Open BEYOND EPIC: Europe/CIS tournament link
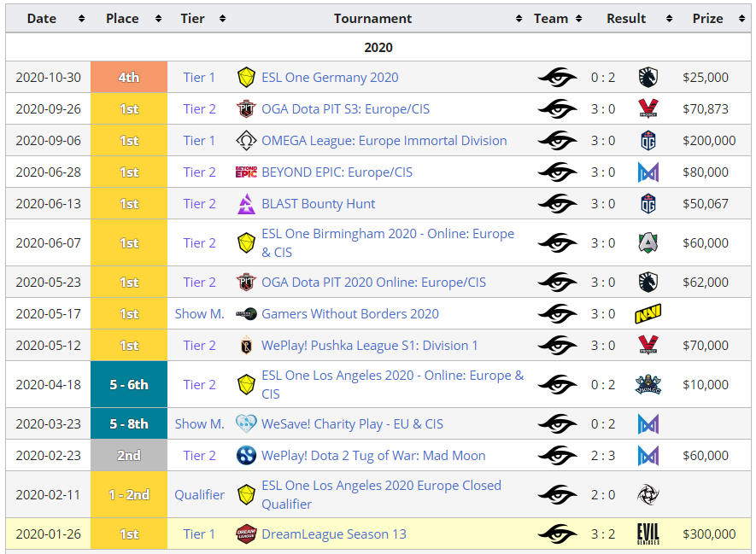 (337, 172)
